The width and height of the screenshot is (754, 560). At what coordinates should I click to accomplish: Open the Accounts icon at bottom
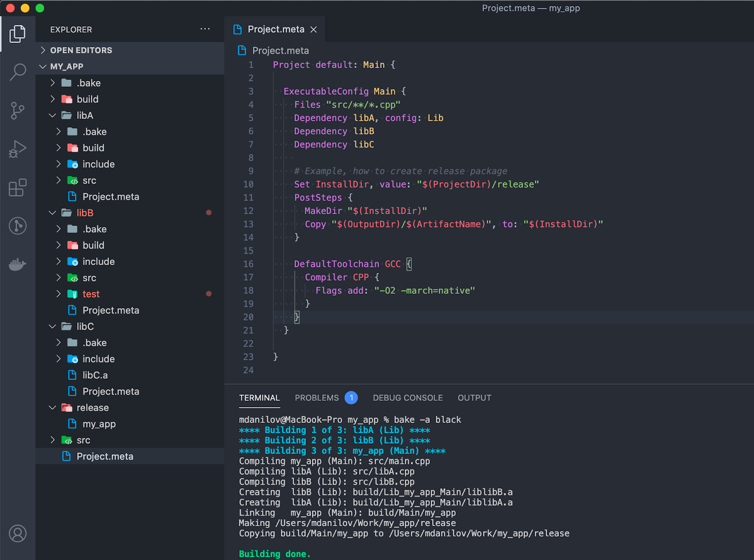click(x=17, y=534)
